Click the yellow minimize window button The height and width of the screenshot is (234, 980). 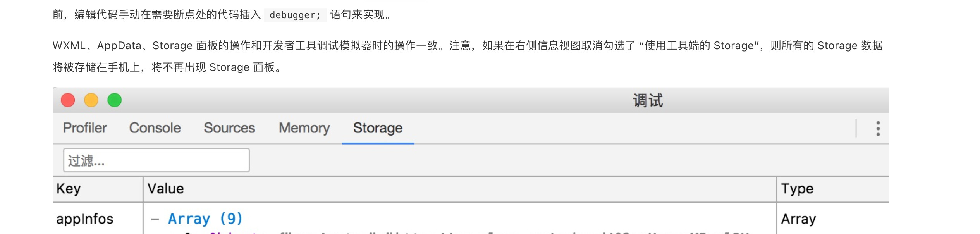pos(91,100)
